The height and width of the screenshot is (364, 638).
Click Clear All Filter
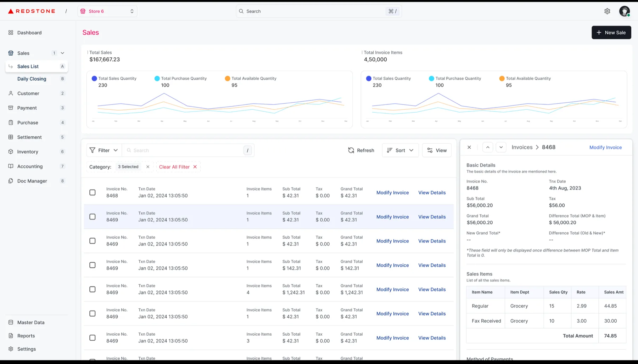178,167
